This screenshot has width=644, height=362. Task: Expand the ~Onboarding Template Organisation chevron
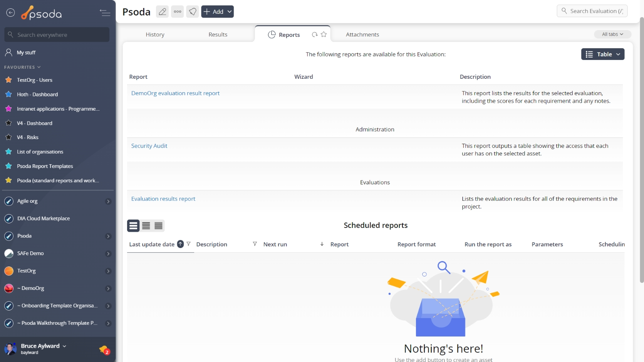(x=108, y=306)
